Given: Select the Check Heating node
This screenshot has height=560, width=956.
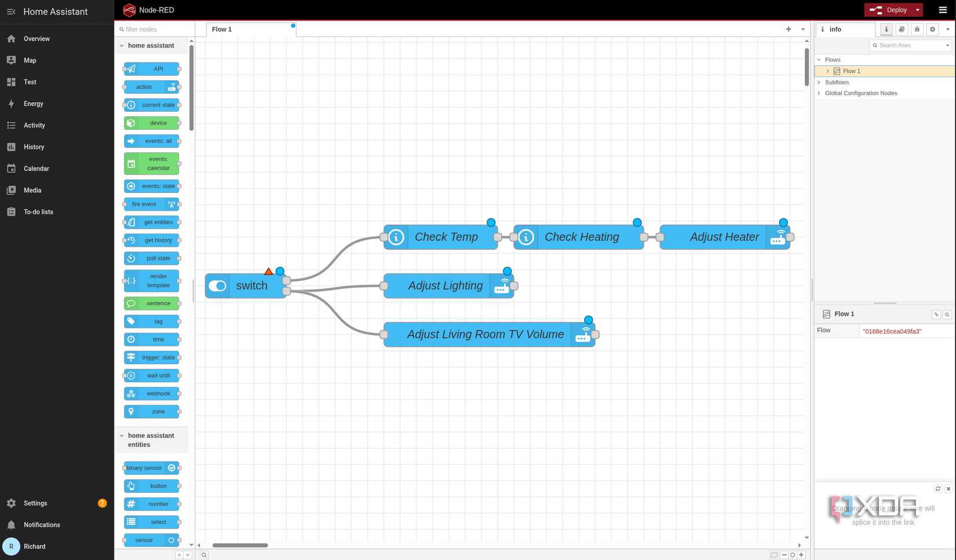Looking at the screenshot, I should click(579, 237).
